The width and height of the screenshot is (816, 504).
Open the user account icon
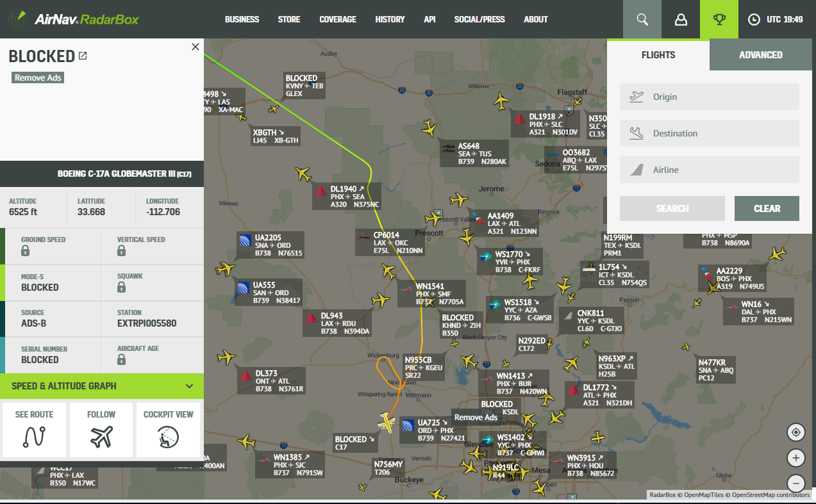coord(681,19)
